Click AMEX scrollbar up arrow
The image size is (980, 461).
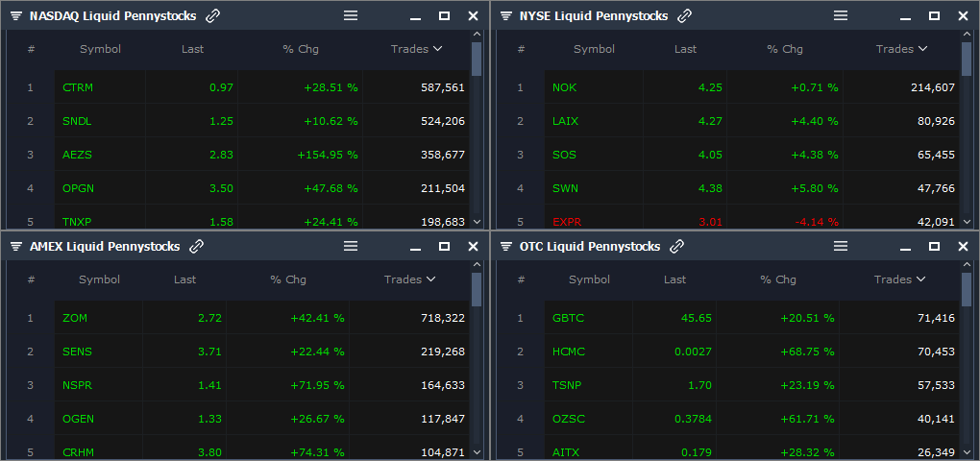[477, 265]
